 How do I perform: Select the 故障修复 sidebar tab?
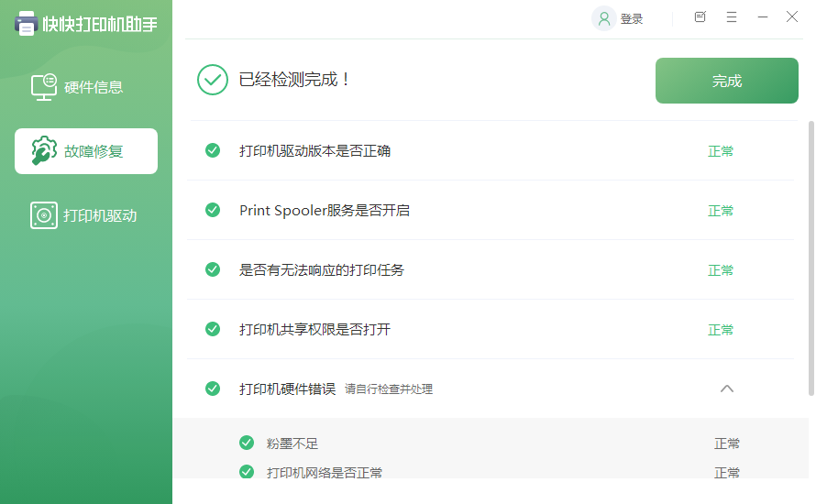(x=86, y=151)
